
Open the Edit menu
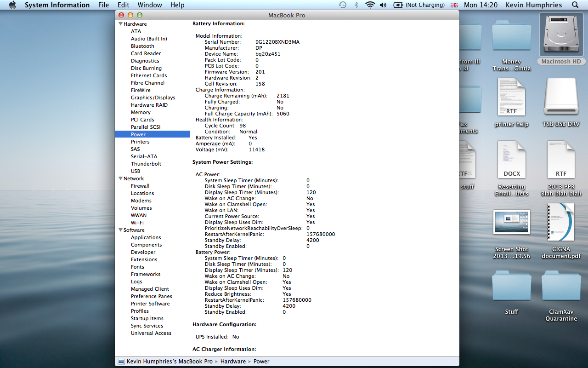pyautogui.click(x=123, y=5)
